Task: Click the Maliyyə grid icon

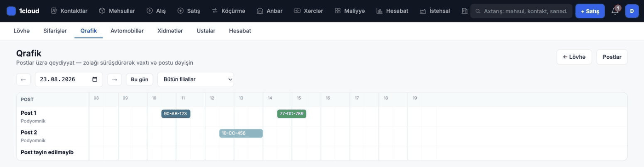Action: click(338, 11)
